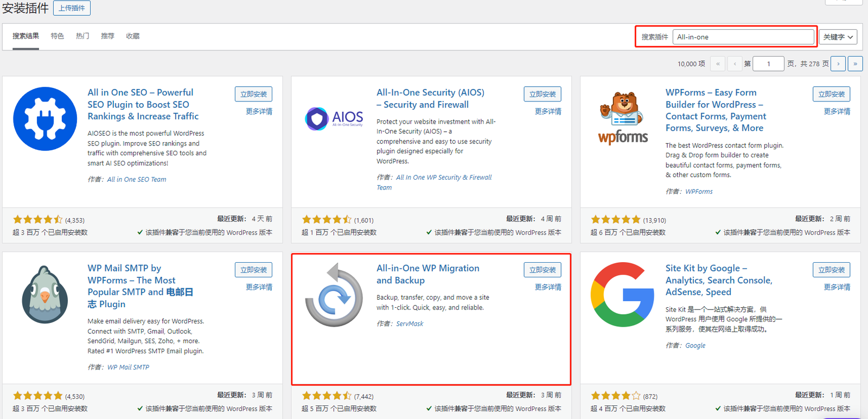Open 更多详情 for All-In-One Security
The height and width of the screenshot is (419, 868).
tap(548, 111)
